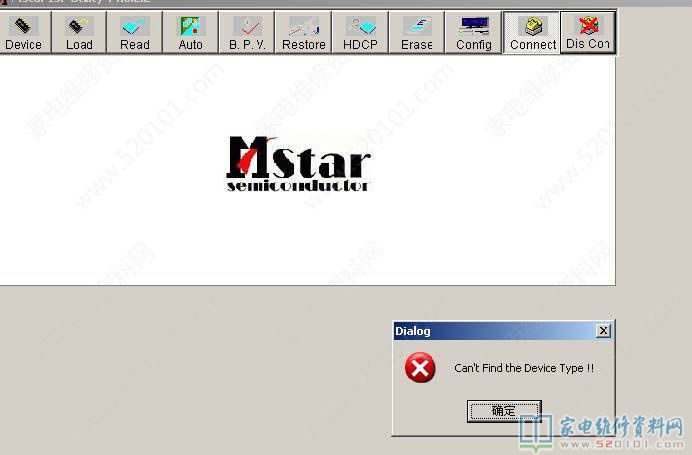Click the Connect toolbar button
The height and width of the screenshot is (455, 692).
[x=532, y=33]
